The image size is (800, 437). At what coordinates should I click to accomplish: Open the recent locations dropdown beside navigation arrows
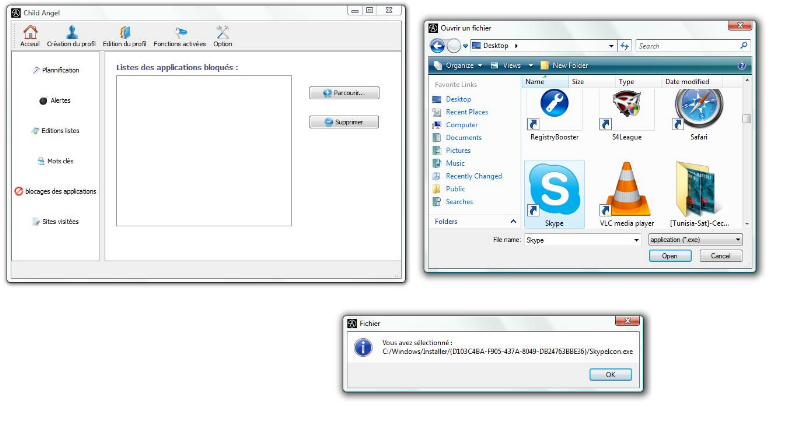pyautogui.click(x=465, y=46)
